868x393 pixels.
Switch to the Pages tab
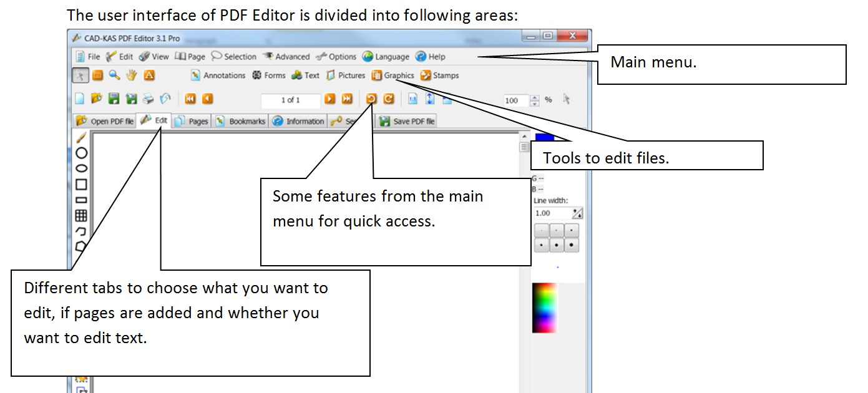point(192,122)
